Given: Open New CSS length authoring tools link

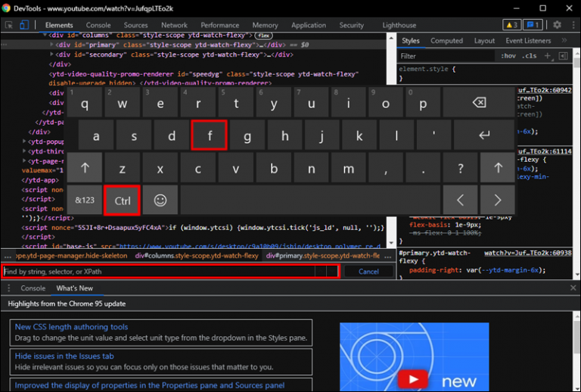Looking at the screenshot, I should (71, 327).
